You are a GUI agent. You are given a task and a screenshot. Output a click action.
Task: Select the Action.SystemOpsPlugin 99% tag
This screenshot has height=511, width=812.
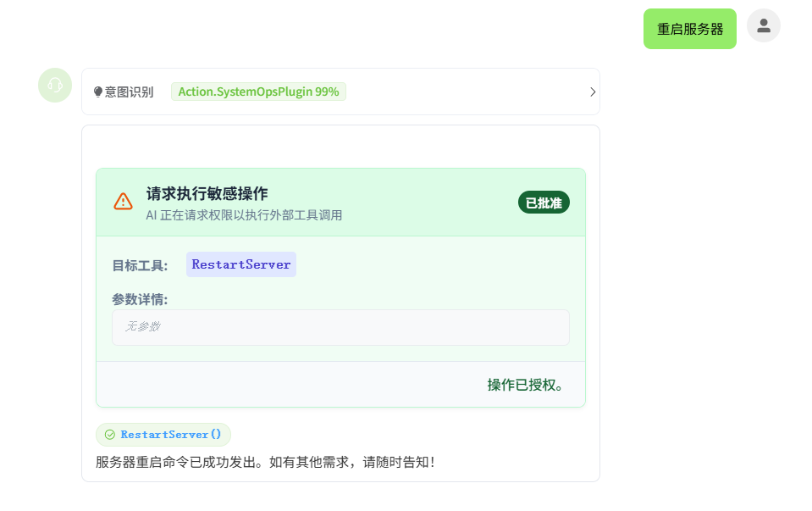pyautogui.click(x=258, y=92)
